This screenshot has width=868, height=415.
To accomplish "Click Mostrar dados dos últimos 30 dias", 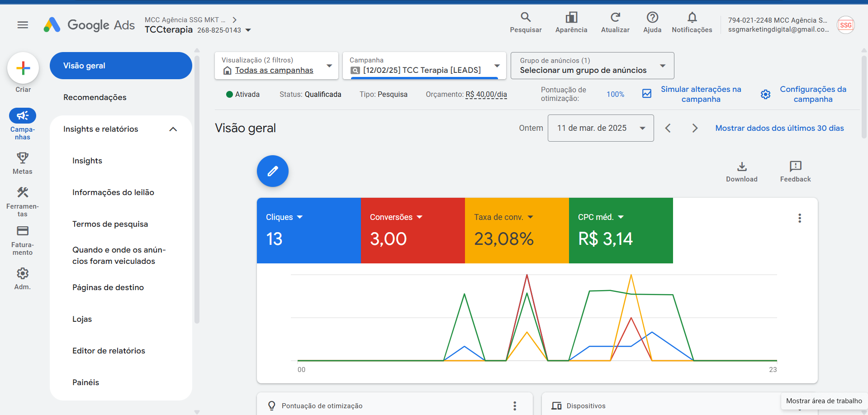I will [779, 128].
